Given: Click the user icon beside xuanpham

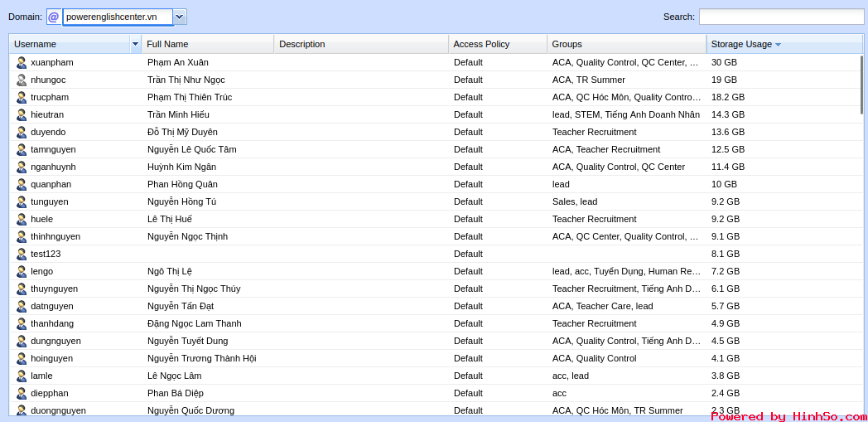Looking at the screenshot, I should tap(22, 62).
